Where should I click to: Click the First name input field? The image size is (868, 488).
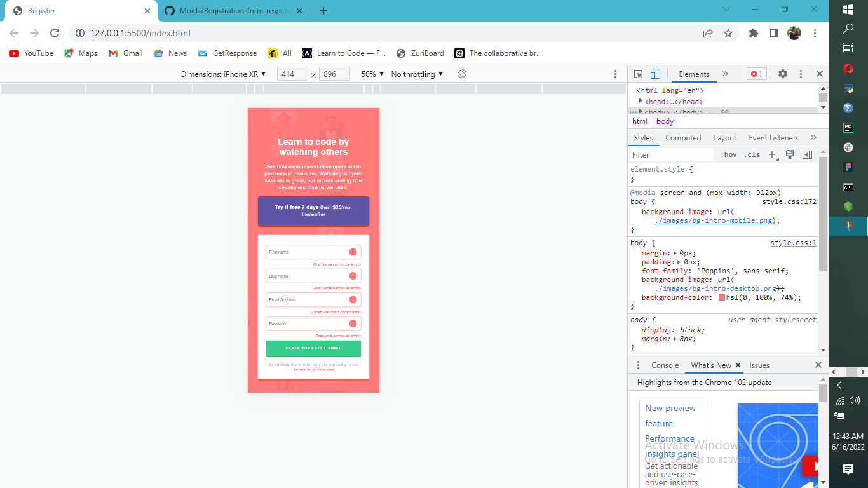pos(313,252)
